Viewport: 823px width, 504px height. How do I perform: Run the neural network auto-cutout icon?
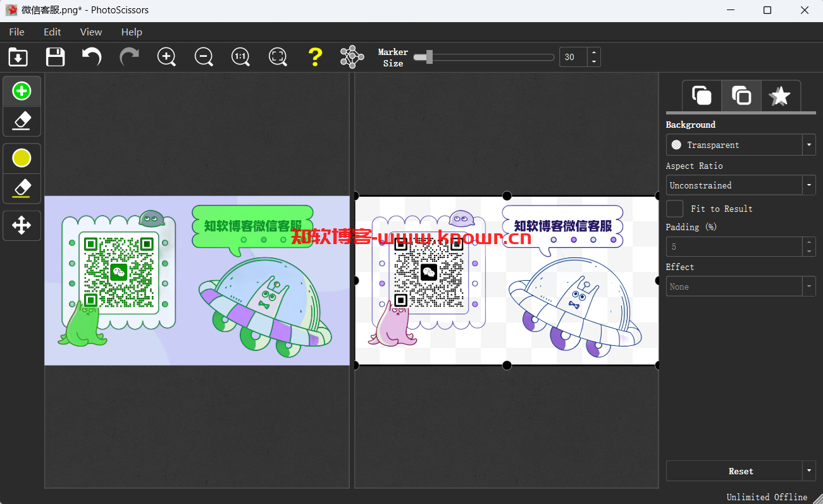click(x=352, y=57)
